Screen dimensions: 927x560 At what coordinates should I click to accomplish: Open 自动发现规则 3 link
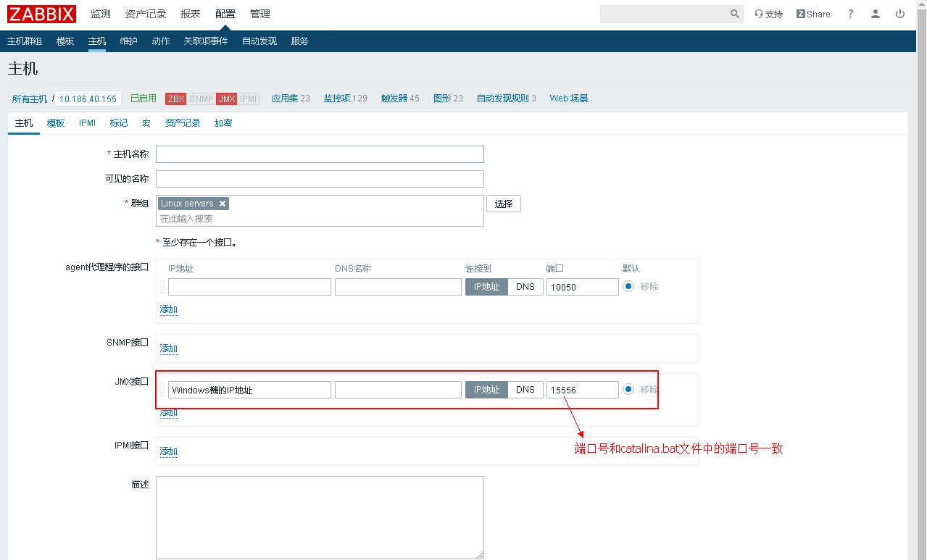point(507,99)
